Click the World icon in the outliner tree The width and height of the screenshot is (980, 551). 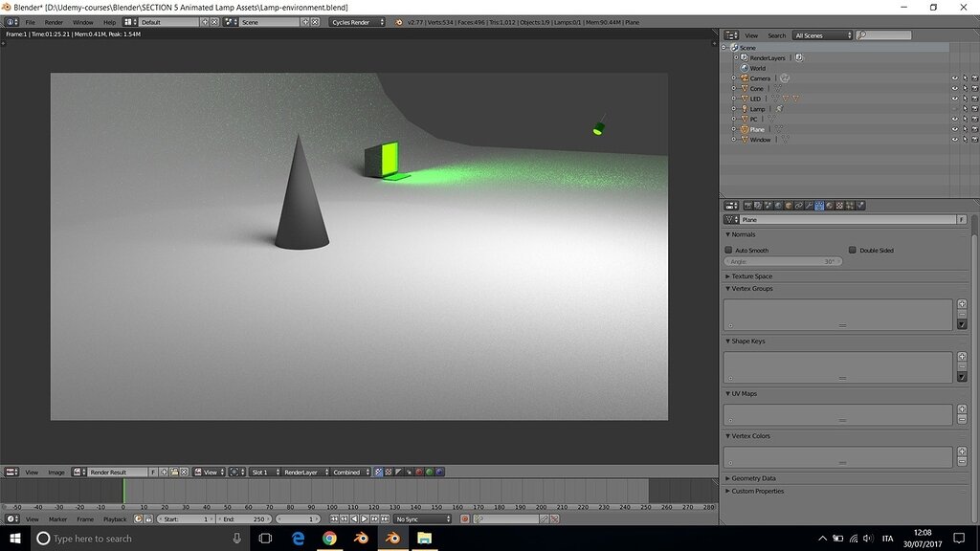click(x=744, y=68)
